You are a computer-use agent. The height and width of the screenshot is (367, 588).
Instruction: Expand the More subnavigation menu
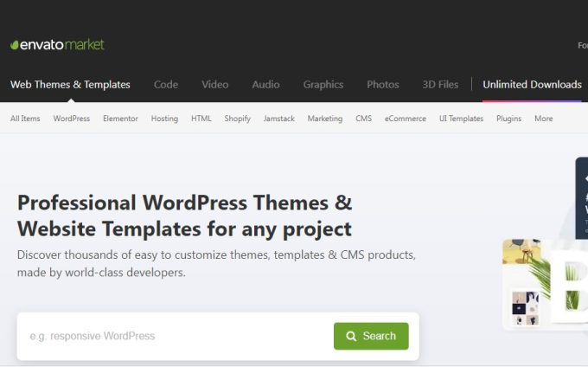click(544, 119)
